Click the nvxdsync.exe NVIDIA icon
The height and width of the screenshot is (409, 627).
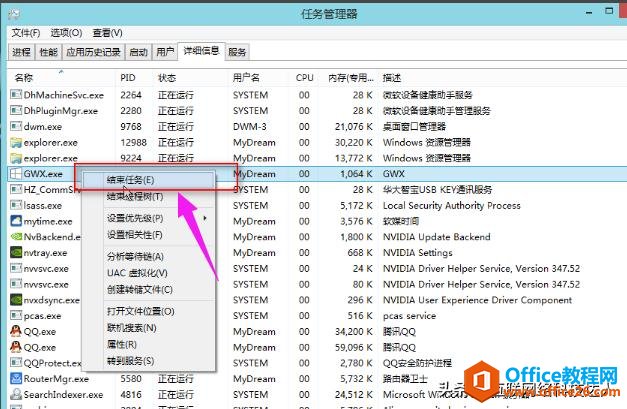(x=16, y=299)
